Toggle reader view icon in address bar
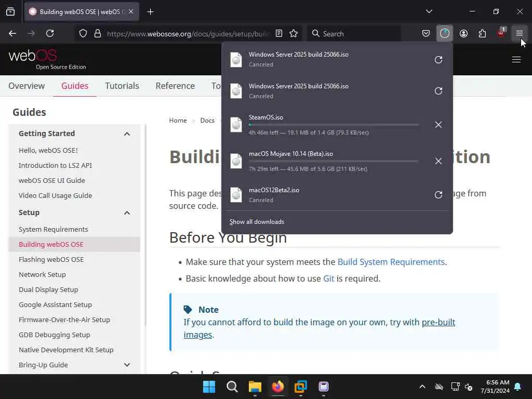This screenshot has width=532, height=399. pyautogui.click(x=279, y=33)
